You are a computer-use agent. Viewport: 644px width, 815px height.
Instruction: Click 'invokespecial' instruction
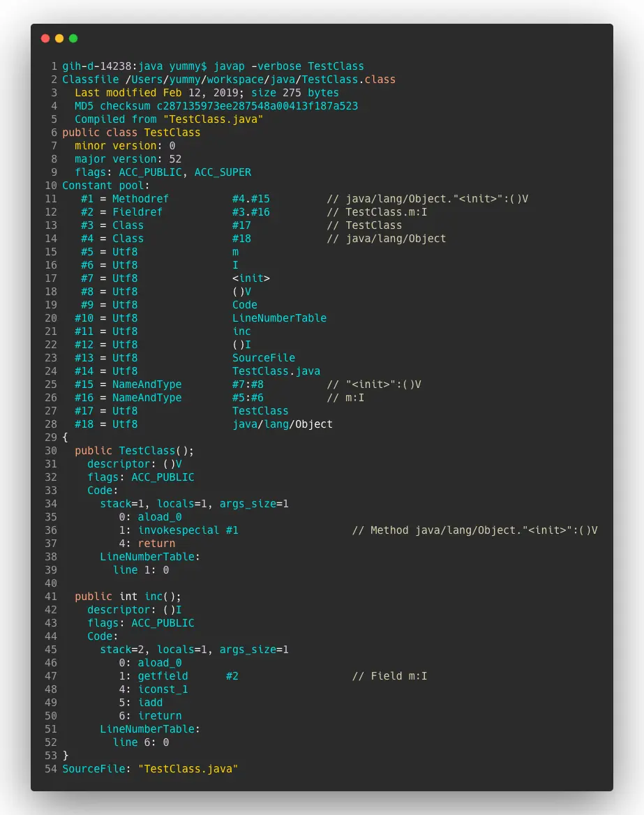(x=179, y=530)
